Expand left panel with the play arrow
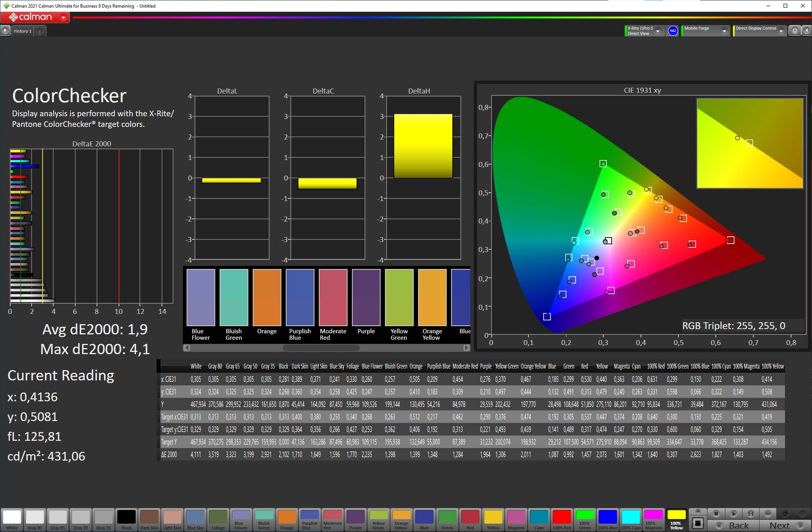The width and height of the screenshot is (812, 532). (x=5, y=31)
